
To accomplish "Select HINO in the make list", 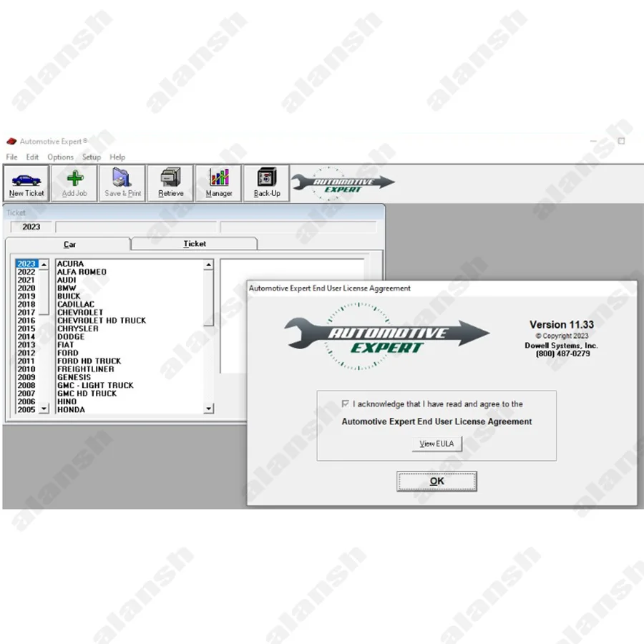I will point(67,401).
